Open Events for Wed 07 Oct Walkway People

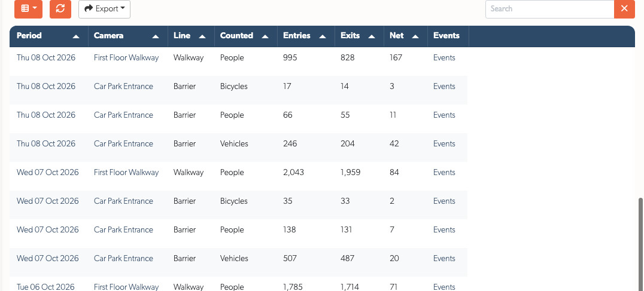tap(444, 173)
